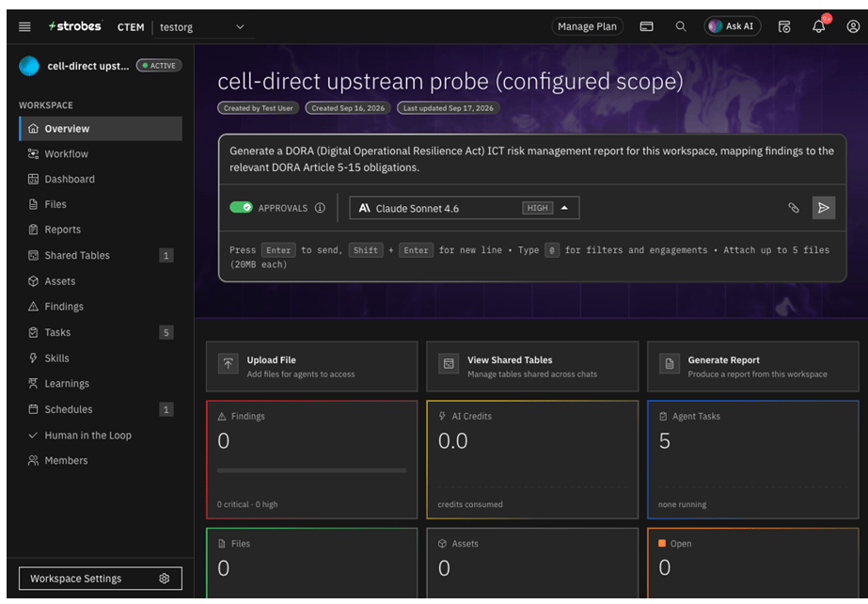
Task: Open search with the magnifier icon
Action: [x=680, y=26]
